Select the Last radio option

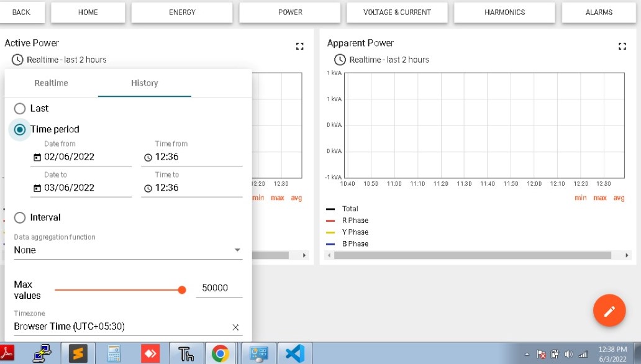pos(19,108)
